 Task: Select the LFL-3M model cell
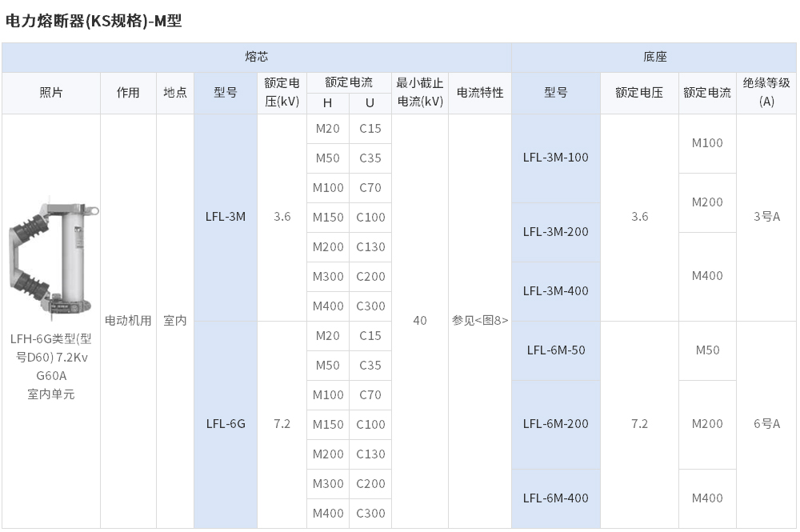click(x=226, y=218)
